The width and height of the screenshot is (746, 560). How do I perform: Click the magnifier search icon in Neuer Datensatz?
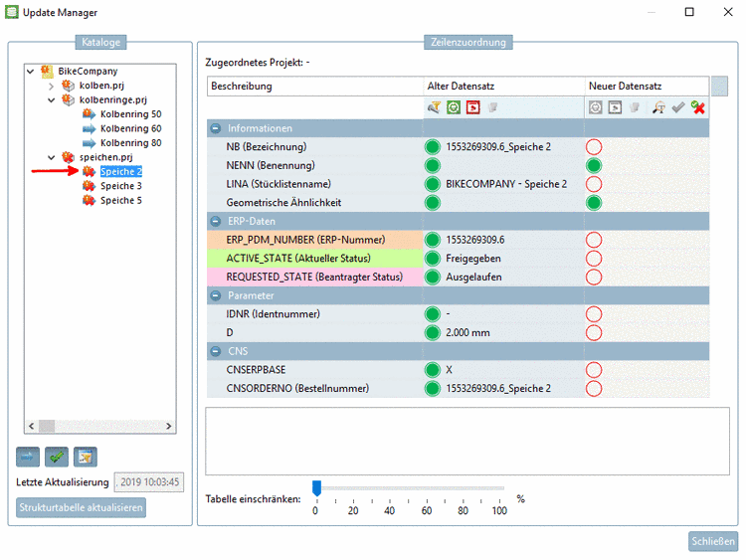[x=658, y=107]
